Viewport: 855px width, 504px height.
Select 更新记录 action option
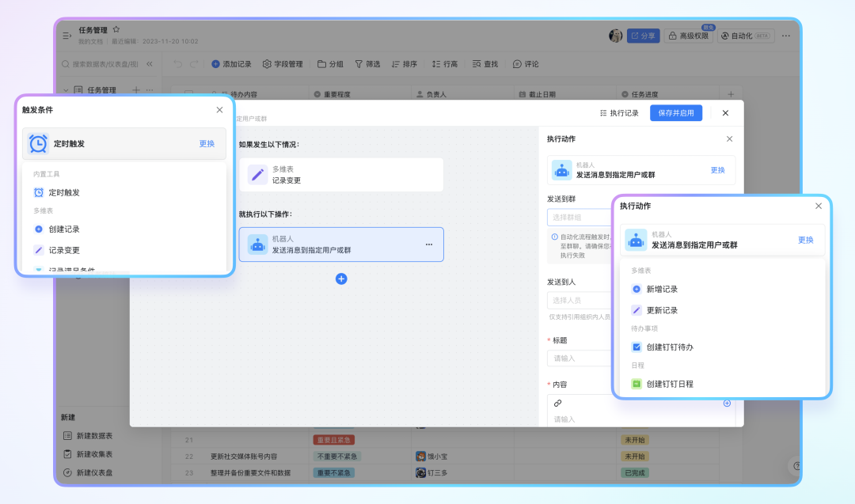pyautogui.click(x=662, y=310)
